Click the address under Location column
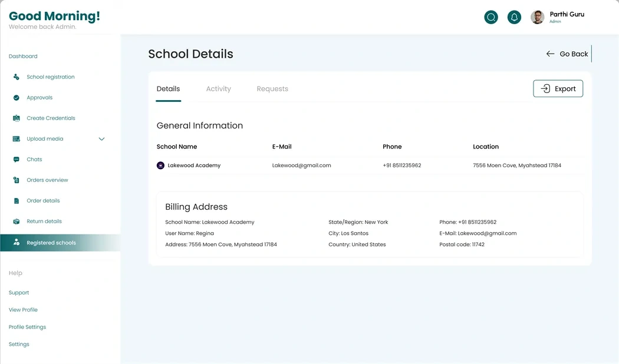This screenshot has height=364, width=619. 517,166
